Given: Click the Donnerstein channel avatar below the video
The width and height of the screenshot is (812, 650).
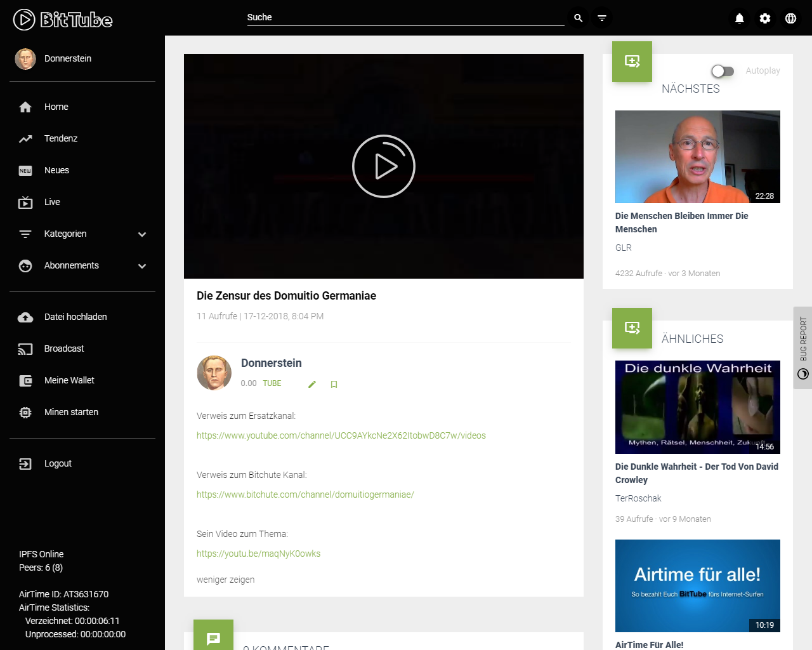Looking at the screenshot, I should (214, 373).
